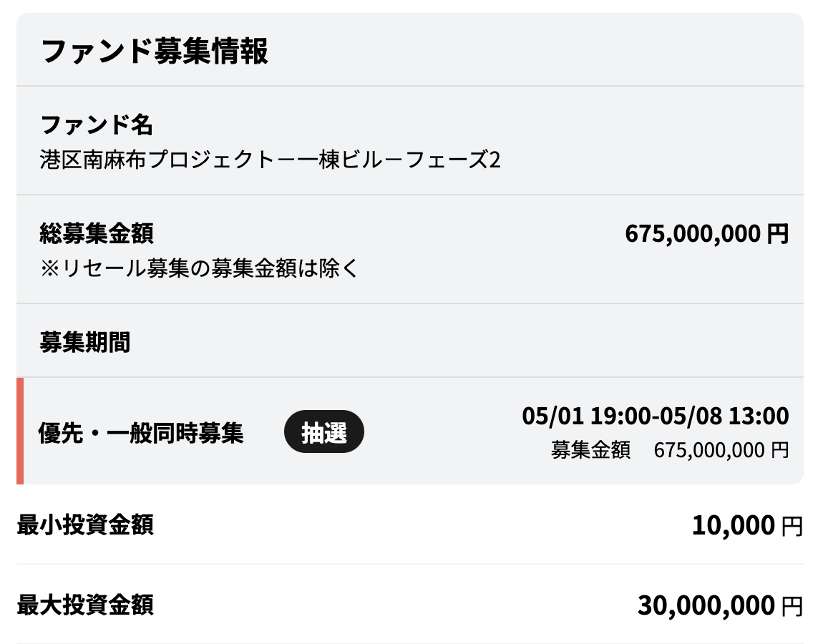Click the 675,000,000 円 total amount in bold

(706, 233)
